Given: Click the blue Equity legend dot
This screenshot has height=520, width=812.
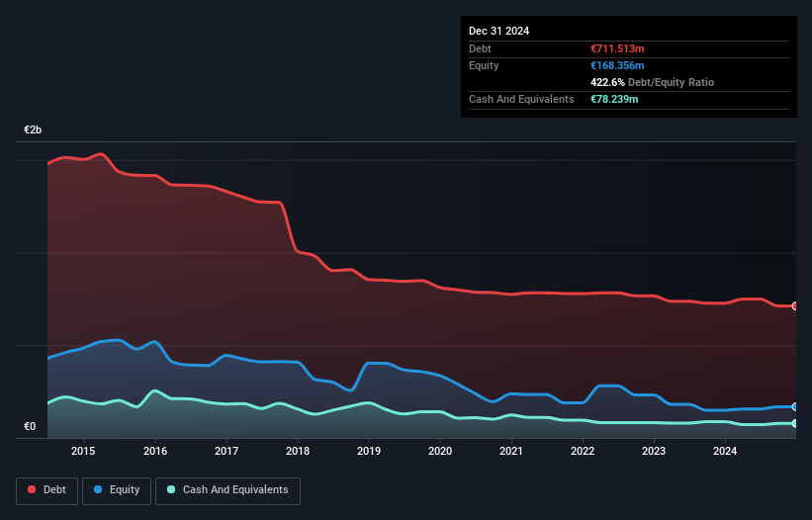Looking at the screenshot, I should [x=98, y=489].
